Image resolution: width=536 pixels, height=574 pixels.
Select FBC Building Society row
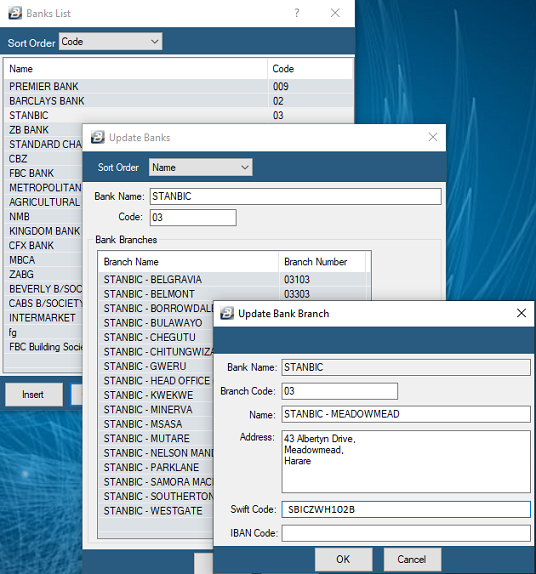44,347
